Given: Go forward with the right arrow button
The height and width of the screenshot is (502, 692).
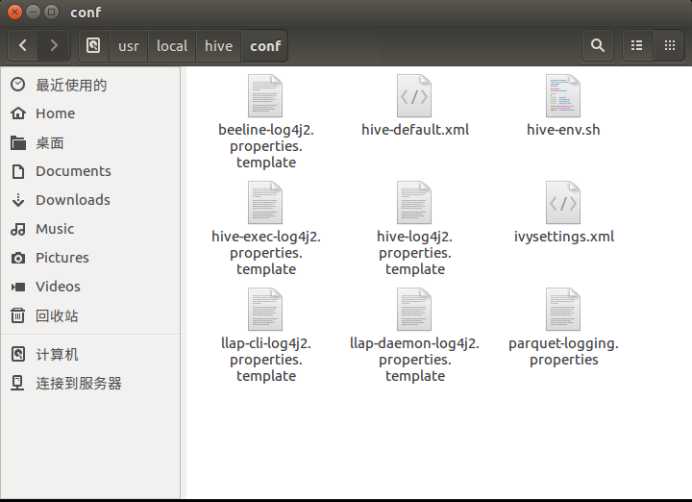Looking at the screenshot, I should click(x=53, y=45).
